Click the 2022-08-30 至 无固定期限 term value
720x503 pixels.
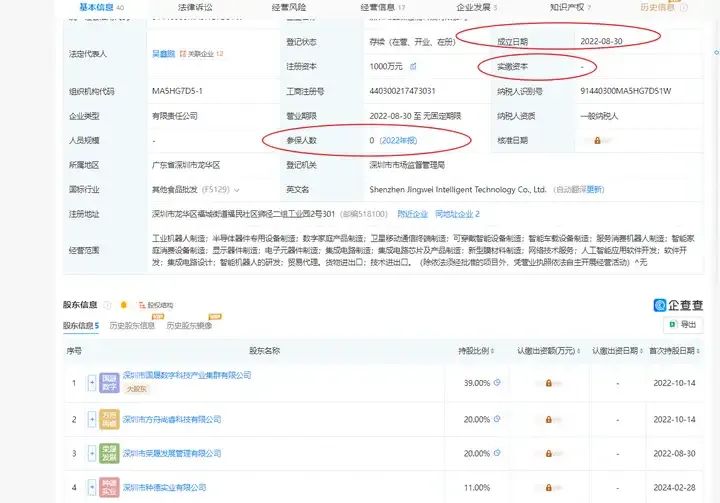[x=415, y=116]
